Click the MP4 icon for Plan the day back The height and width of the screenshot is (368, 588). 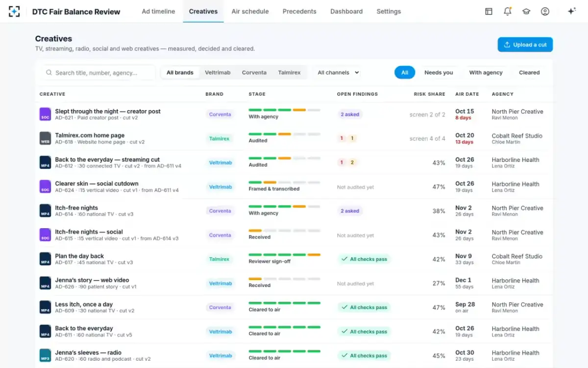point(45,259)
